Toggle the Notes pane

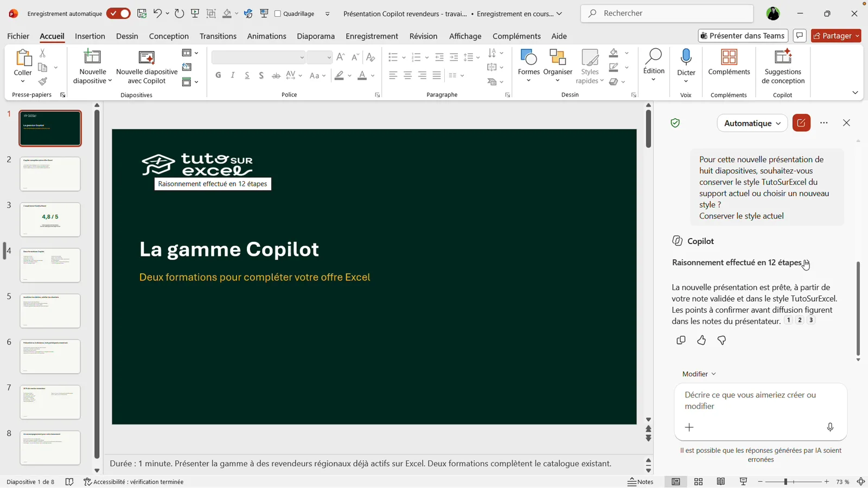pos(641,481)
